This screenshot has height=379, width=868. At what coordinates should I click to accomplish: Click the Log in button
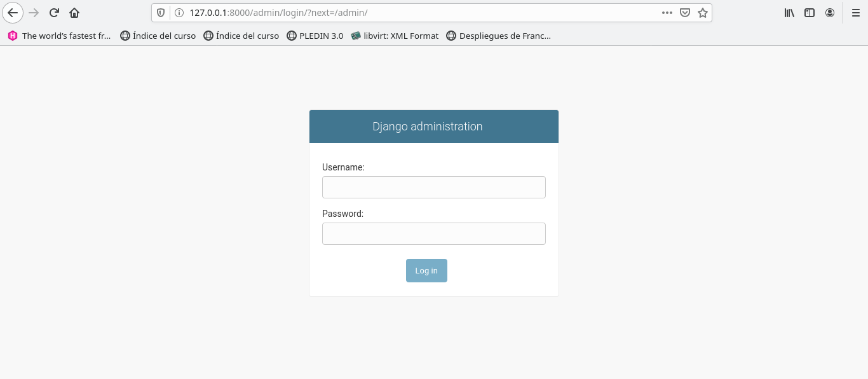pyautogui.click(x=426, y=270)
